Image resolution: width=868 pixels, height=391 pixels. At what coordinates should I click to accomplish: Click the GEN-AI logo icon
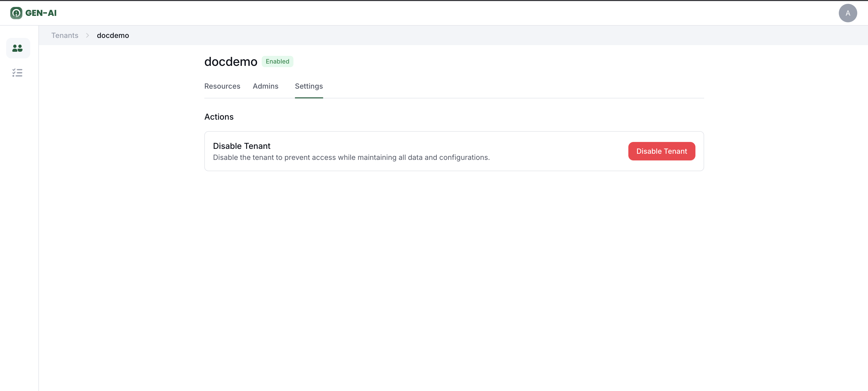[16, 13]
